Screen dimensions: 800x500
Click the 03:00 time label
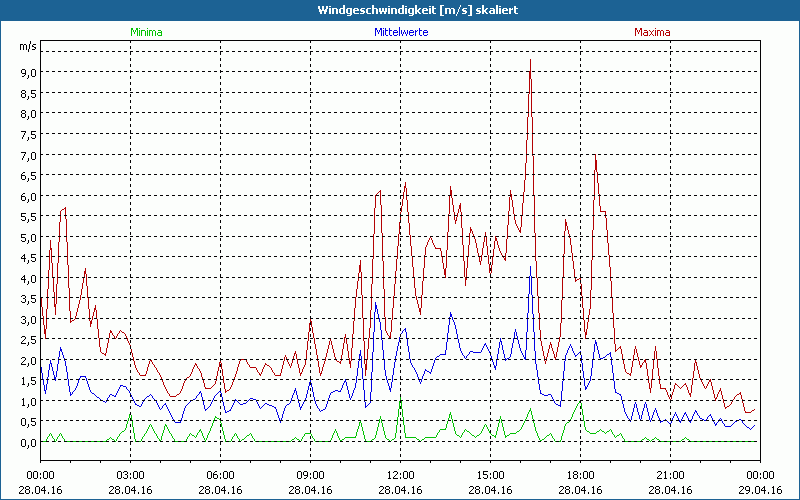coord(131,476)
